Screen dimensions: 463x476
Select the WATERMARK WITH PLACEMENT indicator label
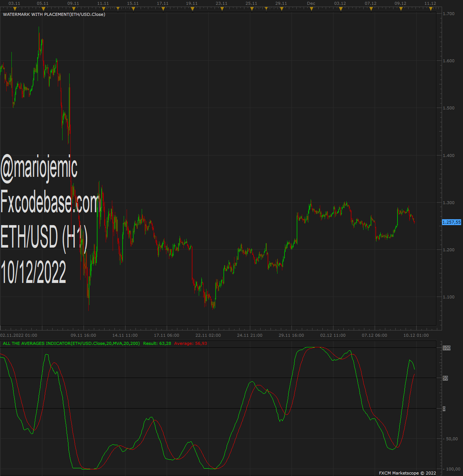point(54,14)
